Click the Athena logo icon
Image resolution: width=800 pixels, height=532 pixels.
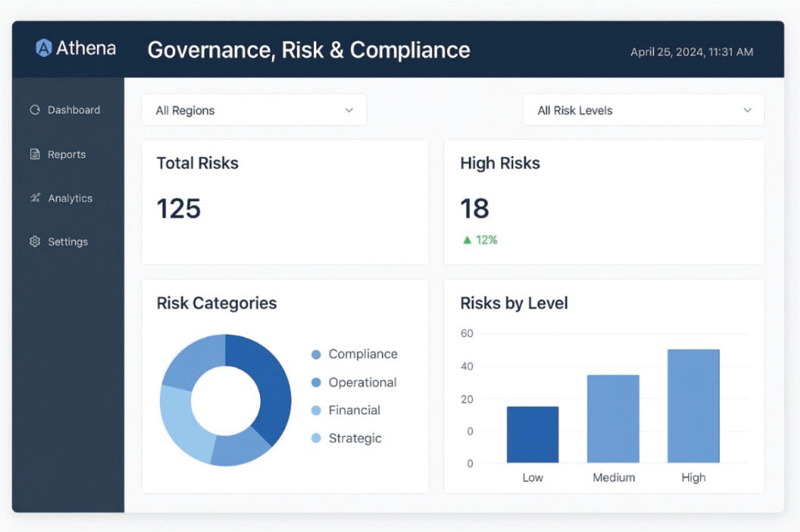(44, 48)
